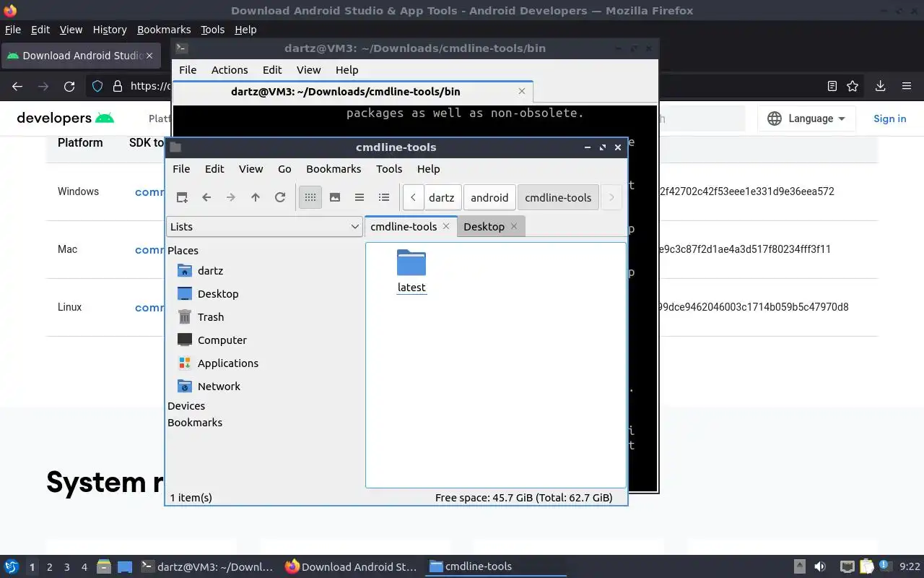This screenshot has width=924, height=578.
Task: Open file manager Bookmarks menu
Action: click(x=334, y=168)
